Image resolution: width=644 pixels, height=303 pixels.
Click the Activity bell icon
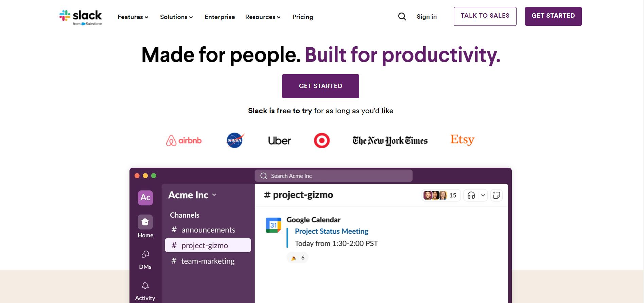[x=145, y=286]
